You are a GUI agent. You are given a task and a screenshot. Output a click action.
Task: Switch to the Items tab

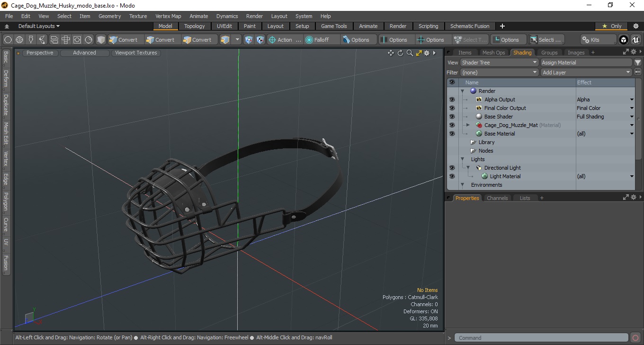coord(465,53)
